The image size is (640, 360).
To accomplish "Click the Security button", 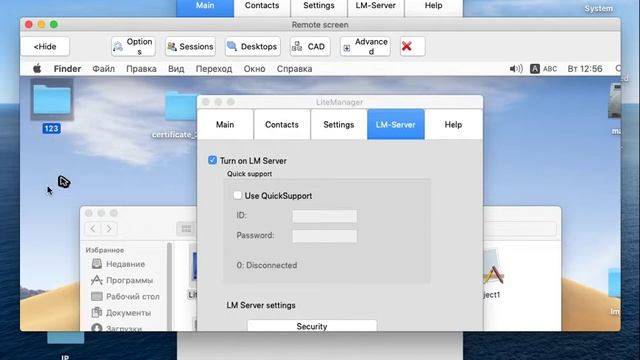I will click(x=312, y=326).
